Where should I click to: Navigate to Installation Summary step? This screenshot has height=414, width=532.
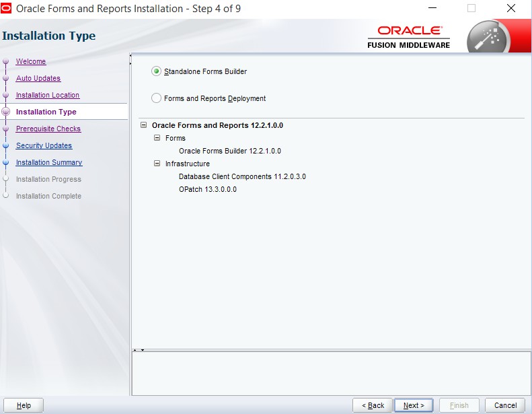pyautogui.click(x=49, y=163)
